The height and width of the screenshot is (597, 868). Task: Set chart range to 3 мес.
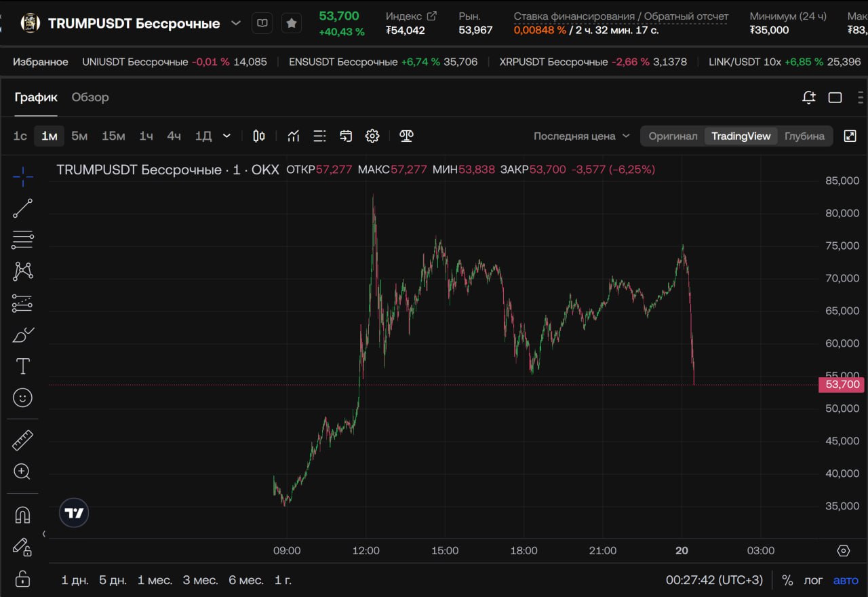(x=200, y=580)
